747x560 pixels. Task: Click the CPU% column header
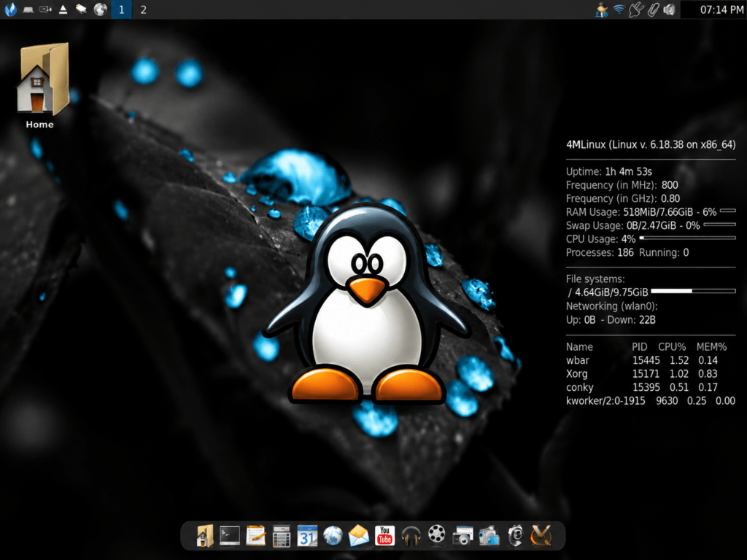tap(672, 346)
